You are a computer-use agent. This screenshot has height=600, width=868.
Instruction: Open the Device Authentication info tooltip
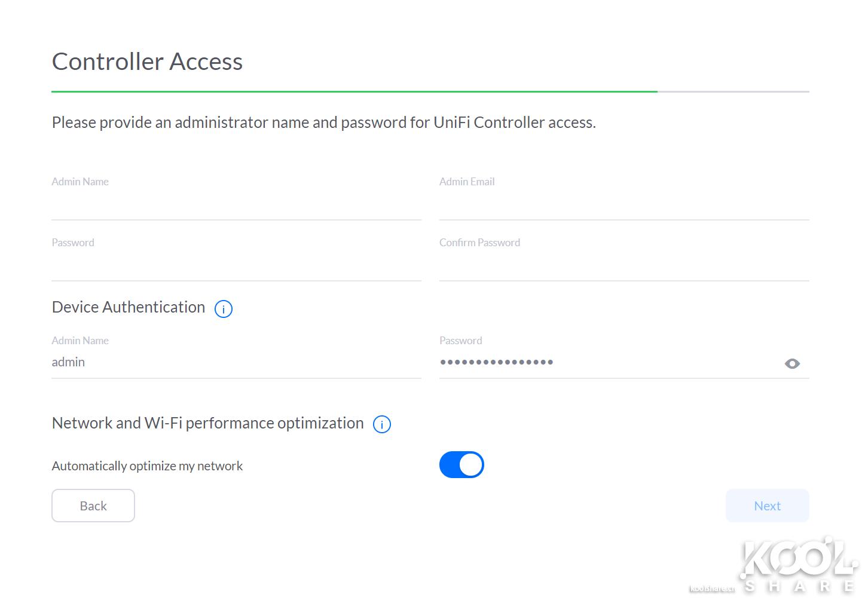click(223, 309)
